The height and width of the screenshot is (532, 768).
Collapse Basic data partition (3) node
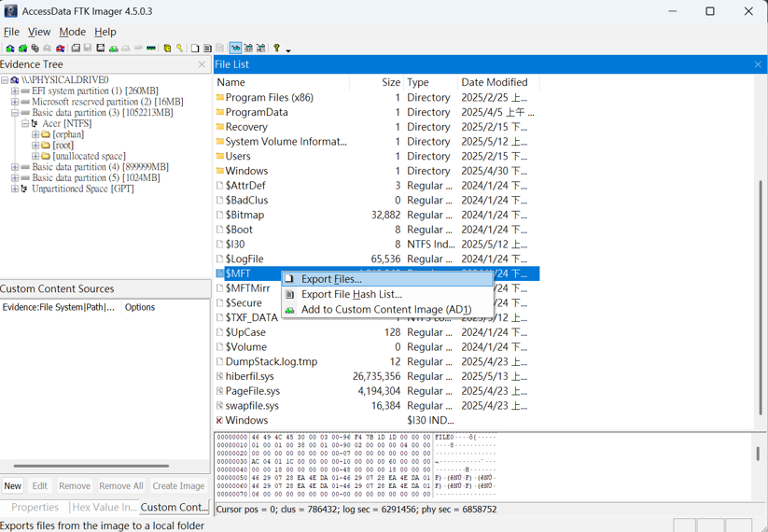pos(15,113)
